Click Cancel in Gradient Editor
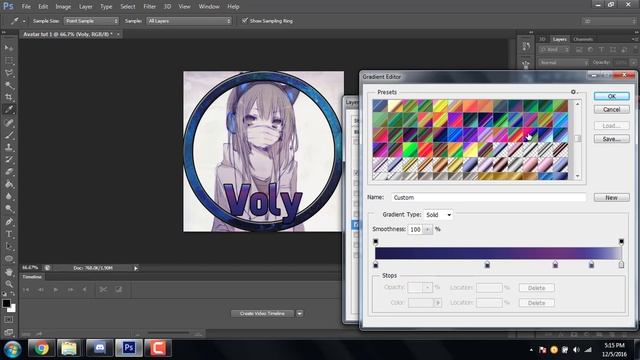The image size is (640, 360). pyautogui.click(x=611, y=109)
